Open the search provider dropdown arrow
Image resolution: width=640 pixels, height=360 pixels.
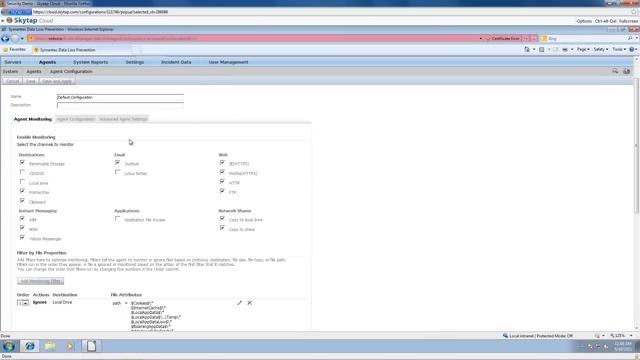[637, 38]
